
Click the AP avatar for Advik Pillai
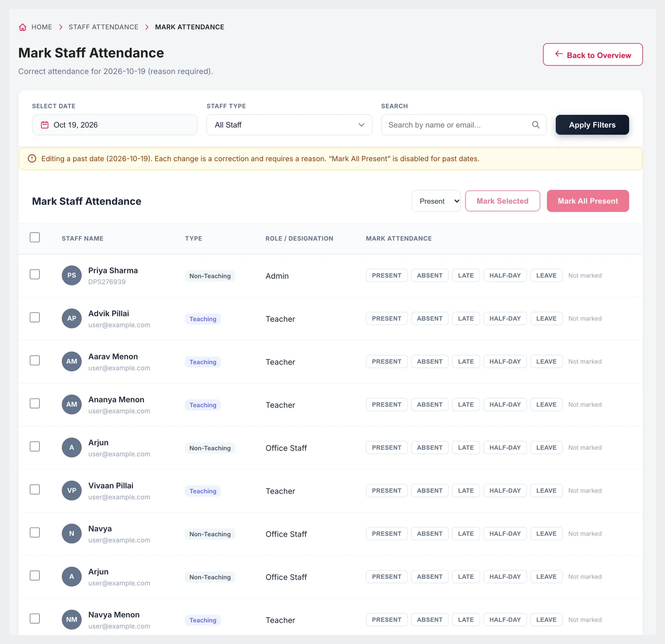(x=71, y=319)
